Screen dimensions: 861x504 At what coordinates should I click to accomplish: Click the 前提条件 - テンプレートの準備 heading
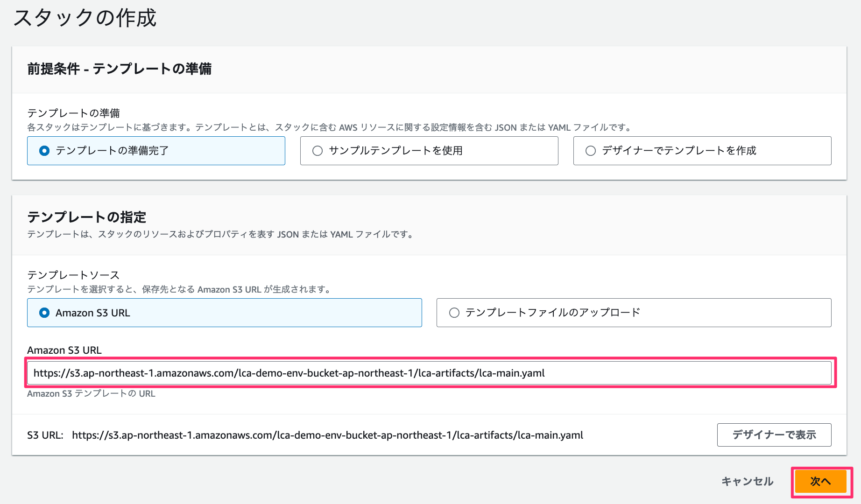(x=119, y=69)
